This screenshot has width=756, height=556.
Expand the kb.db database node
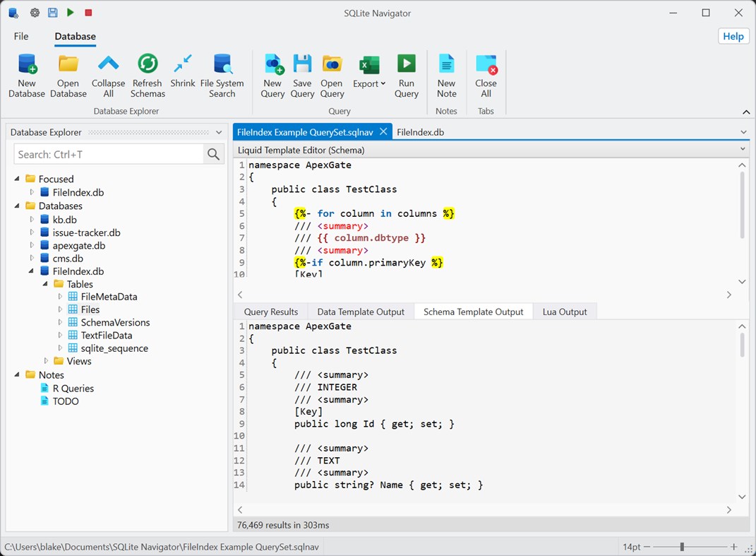32,219
